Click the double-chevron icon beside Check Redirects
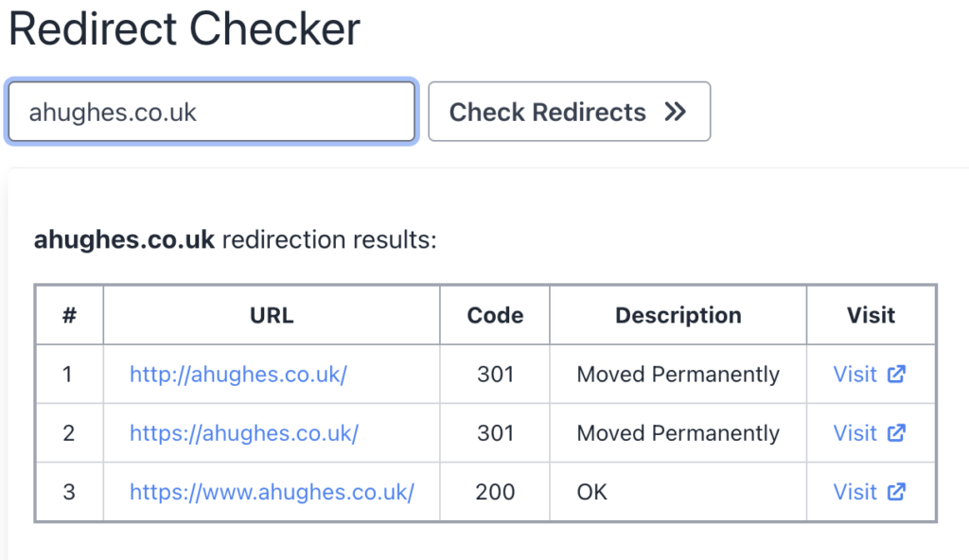 click(675, 113)
